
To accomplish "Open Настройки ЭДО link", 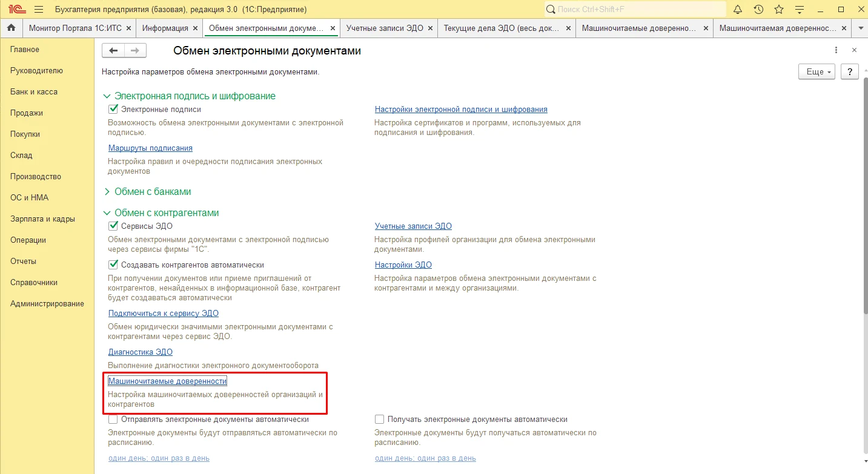I will pos(403,265).
